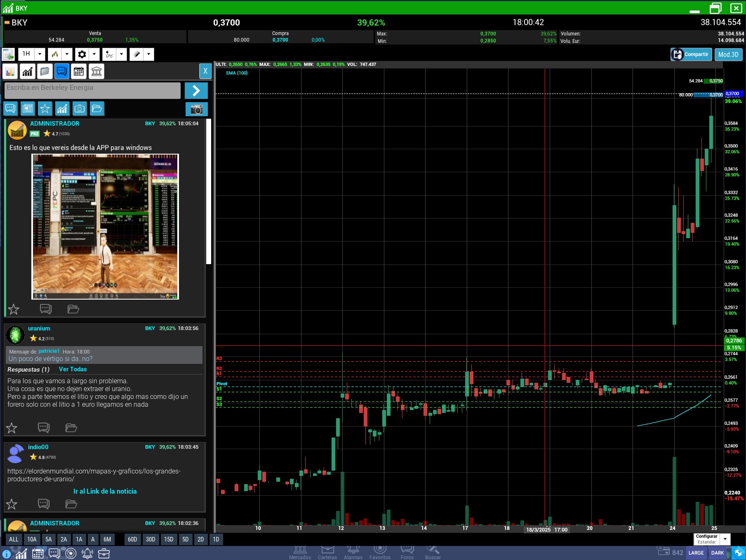Open the briefcase portfolio icon in bottom bar
Screen dimensions: 746x560
click(x=104, y=554)
